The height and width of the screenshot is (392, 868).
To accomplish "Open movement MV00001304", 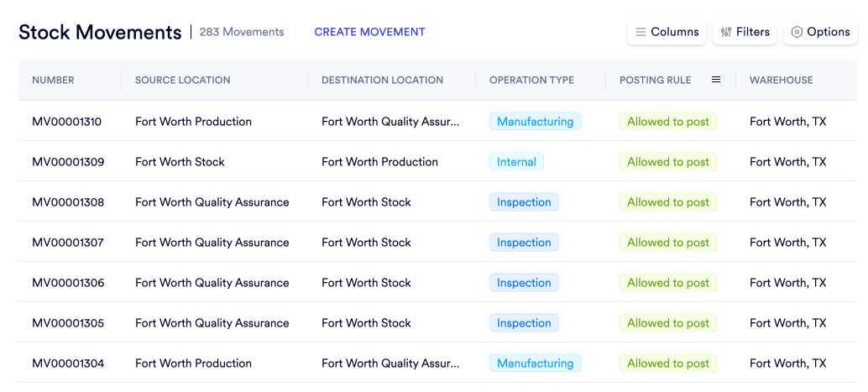I will pos(68,363).
